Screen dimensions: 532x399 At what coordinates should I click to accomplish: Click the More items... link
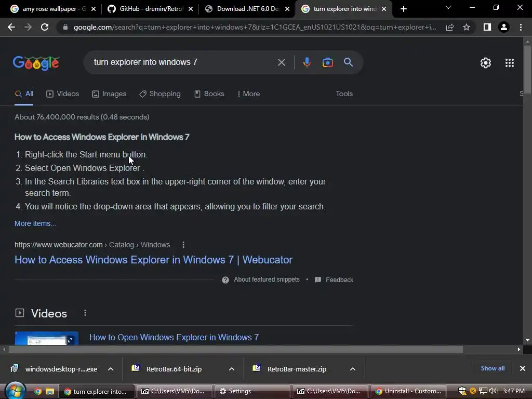pos(35,223)
